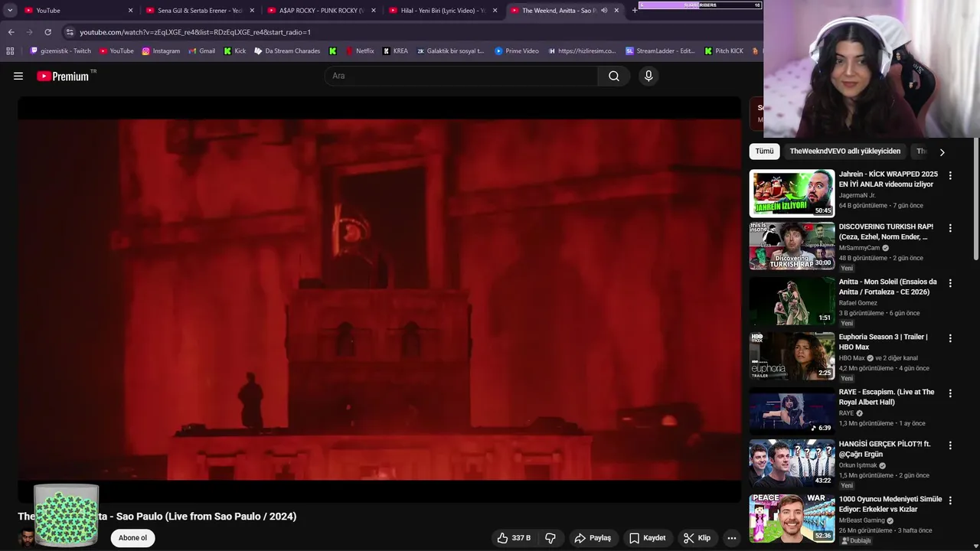Open the apps grid icon in bookmarks bar
This screenshot has height=551, width=980.
tap(10, 51)
